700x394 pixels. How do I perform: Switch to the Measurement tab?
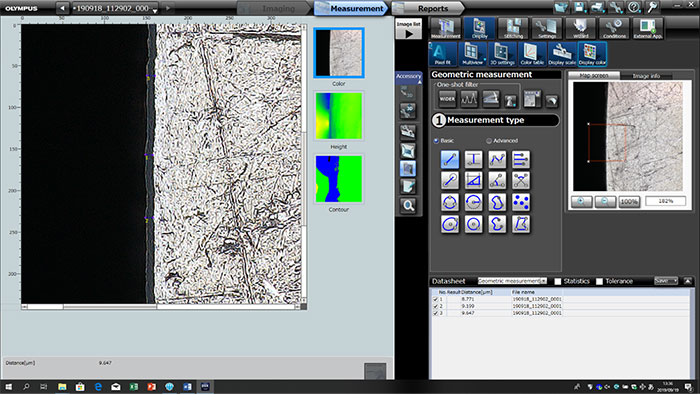point(351,8)
